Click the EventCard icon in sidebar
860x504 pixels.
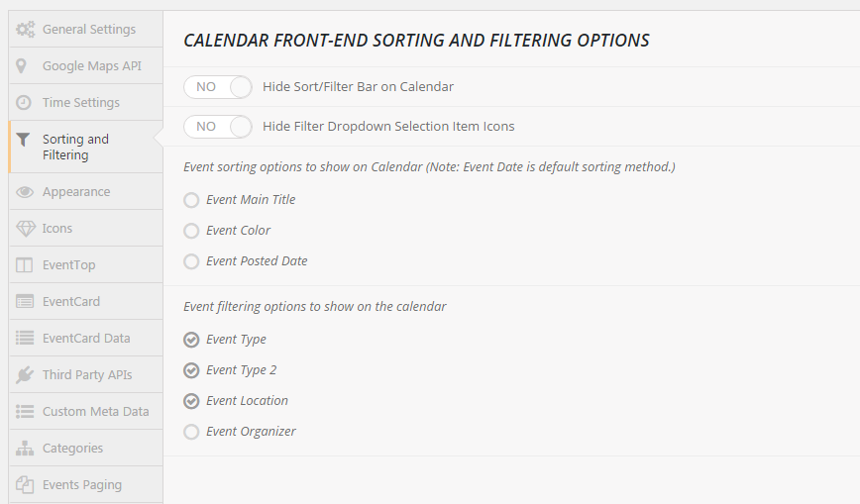(25, 302)
